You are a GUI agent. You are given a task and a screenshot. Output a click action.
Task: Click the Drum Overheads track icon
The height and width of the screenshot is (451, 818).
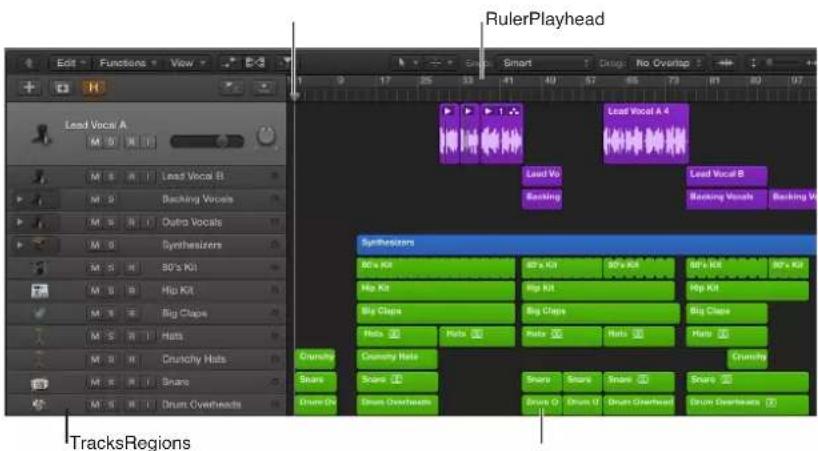coord(39,405)
